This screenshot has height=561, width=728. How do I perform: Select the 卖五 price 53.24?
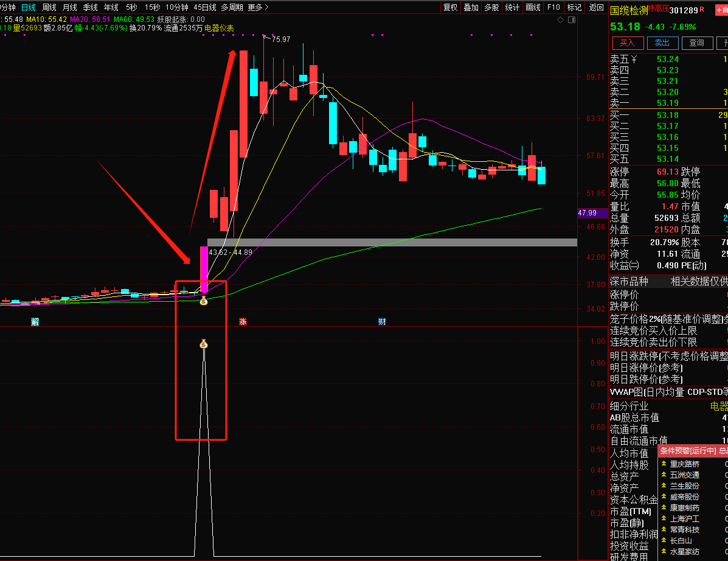[x=668, y=60]
